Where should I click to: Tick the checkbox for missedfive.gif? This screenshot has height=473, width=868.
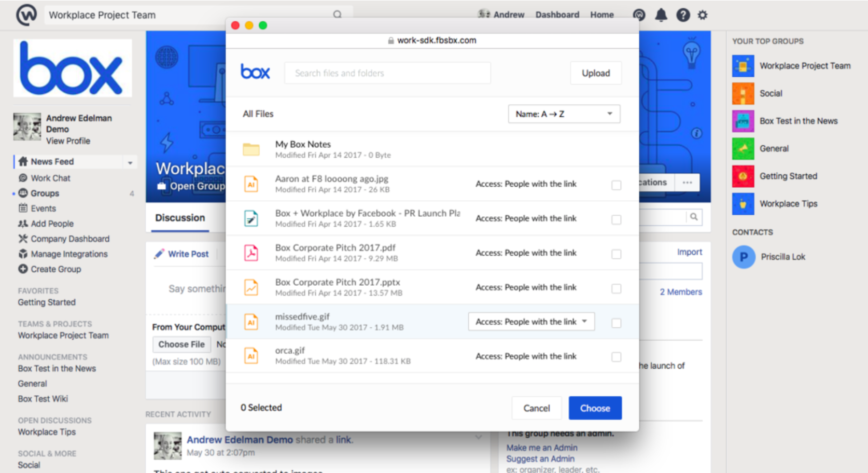[616, 323]
